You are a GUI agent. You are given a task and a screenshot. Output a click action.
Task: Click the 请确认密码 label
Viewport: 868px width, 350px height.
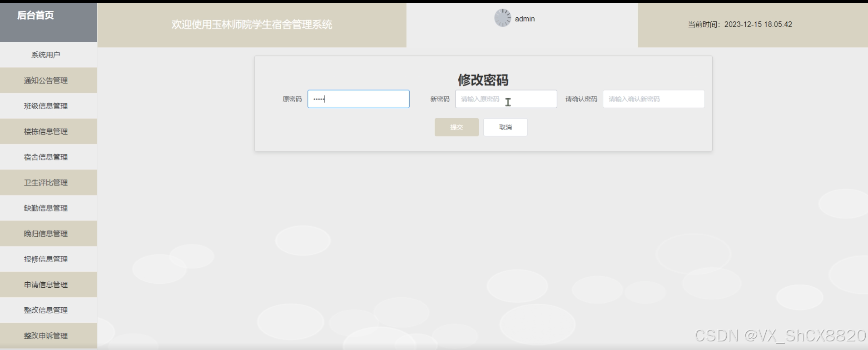(581, 99)
